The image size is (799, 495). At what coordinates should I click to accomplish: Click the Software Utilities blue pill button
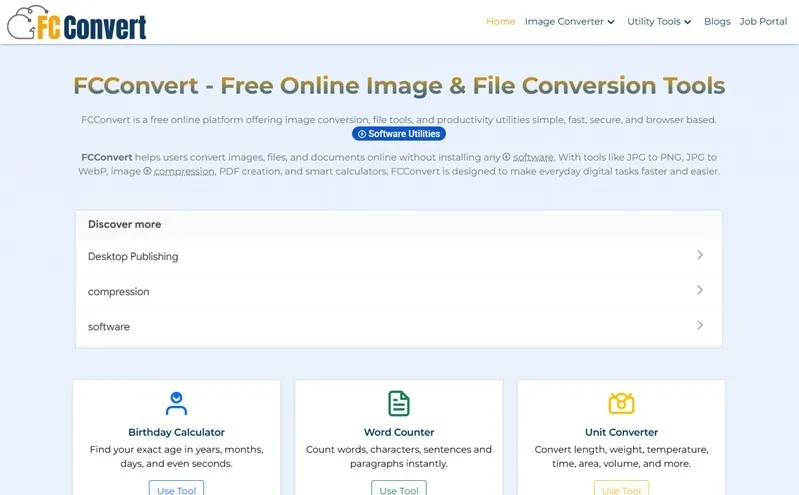click(398, 134)
